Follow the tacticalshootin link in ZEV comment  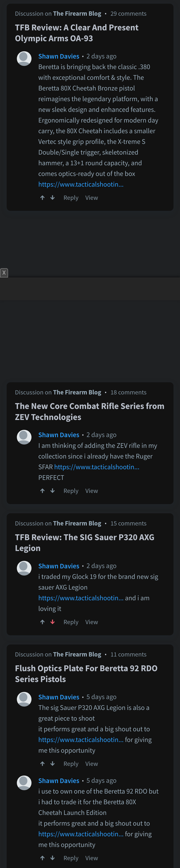point(96,467)
